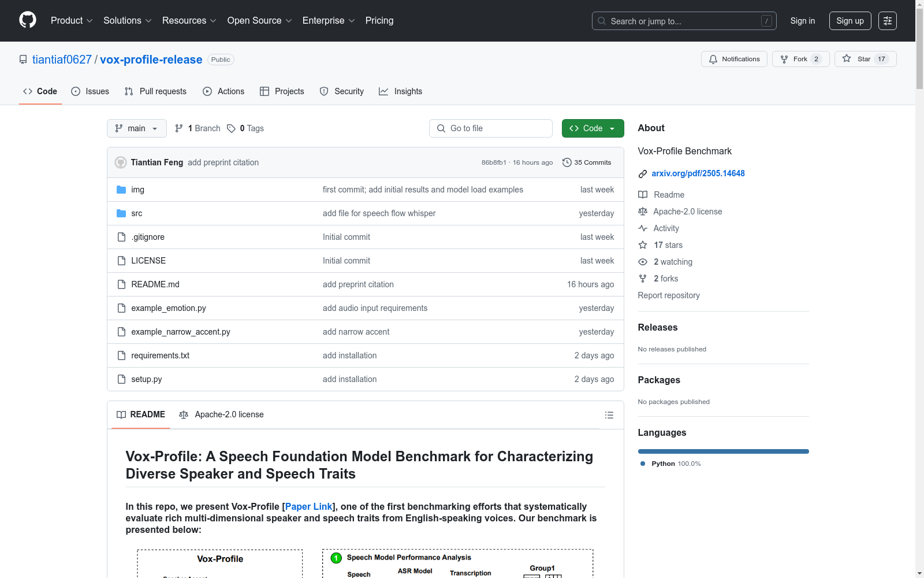Click the Sign in link

point(803,21)
